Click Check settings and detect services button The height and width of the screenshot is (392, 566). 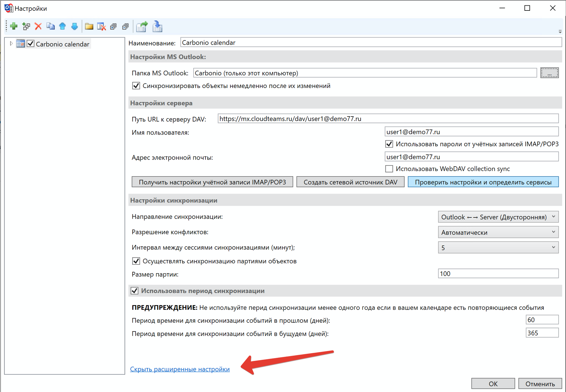(x=483, y=182)
